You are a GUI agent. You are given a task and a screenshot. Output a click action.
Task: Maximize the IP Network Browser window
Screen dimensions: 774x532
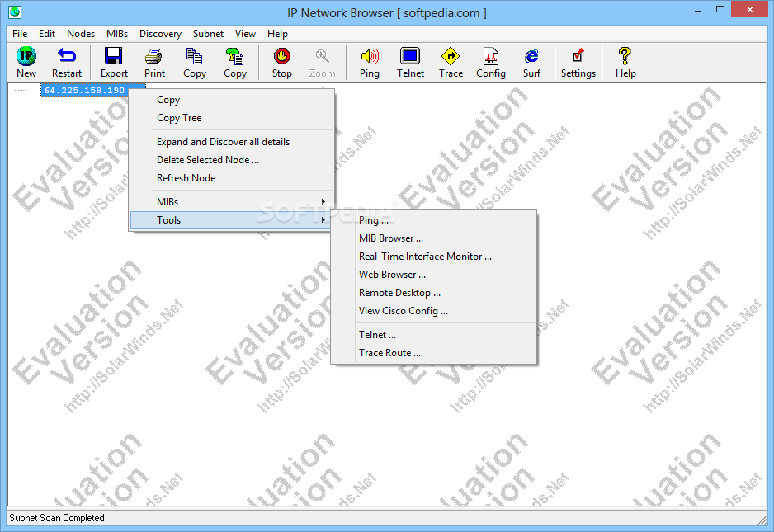point(720,10)
